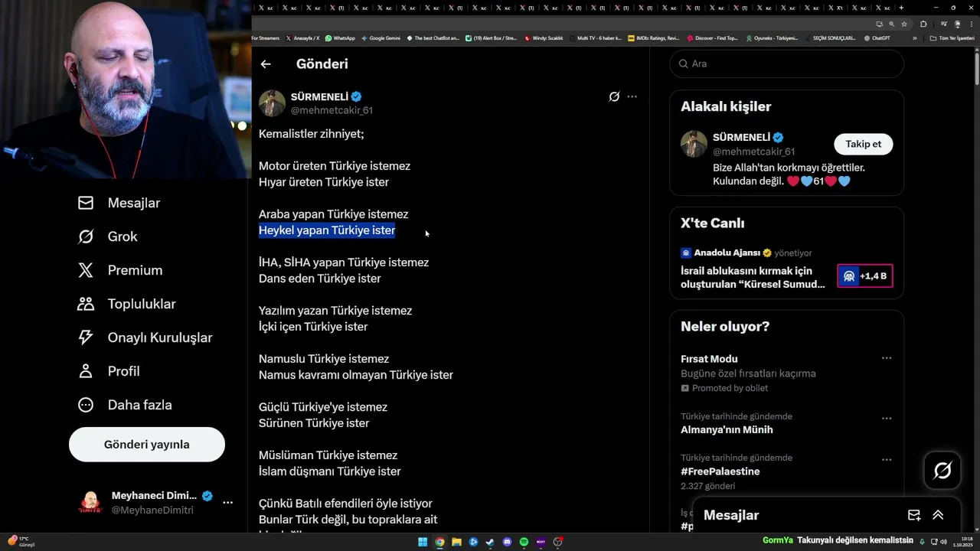Open the Windows Start menu
Viewport: 980px width, 551px height.
coord(423,542)
